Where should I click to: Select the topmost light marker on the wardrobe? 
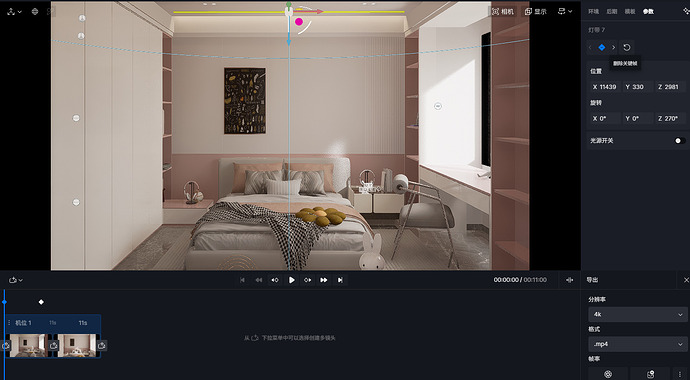click(82, 18)
